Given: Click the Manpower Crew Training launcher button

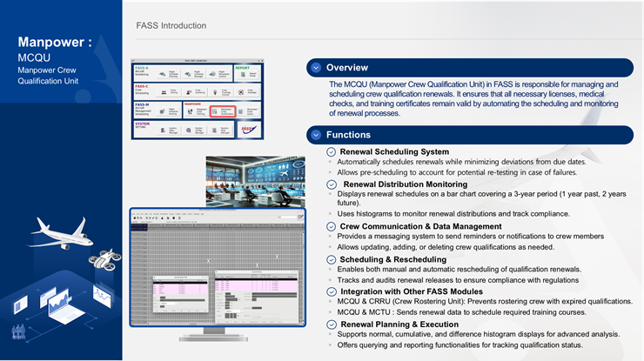Looking at the screenshot, I should click(197, 111).
